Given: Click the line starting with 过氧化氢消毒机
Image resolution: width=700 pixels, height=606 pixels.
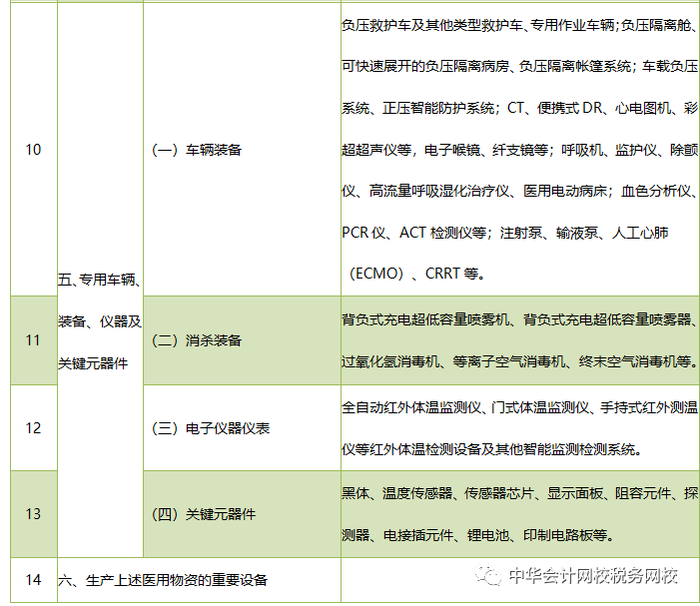Looking at the screenshot, I should [518, 360].
